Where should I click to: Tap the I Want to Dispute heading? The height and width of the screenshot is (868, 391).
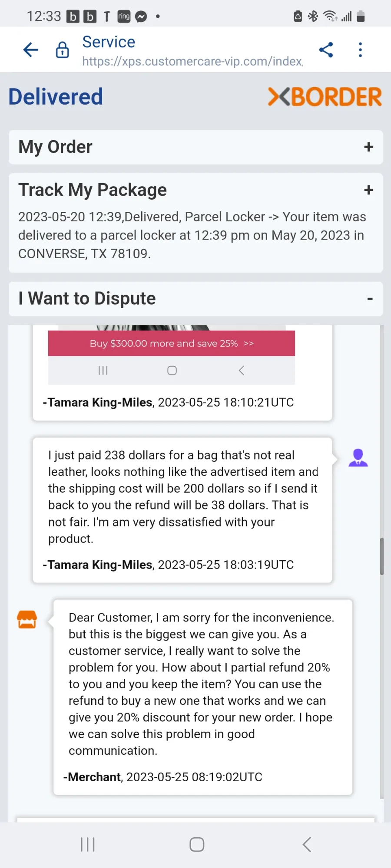[x=87, y=299]
